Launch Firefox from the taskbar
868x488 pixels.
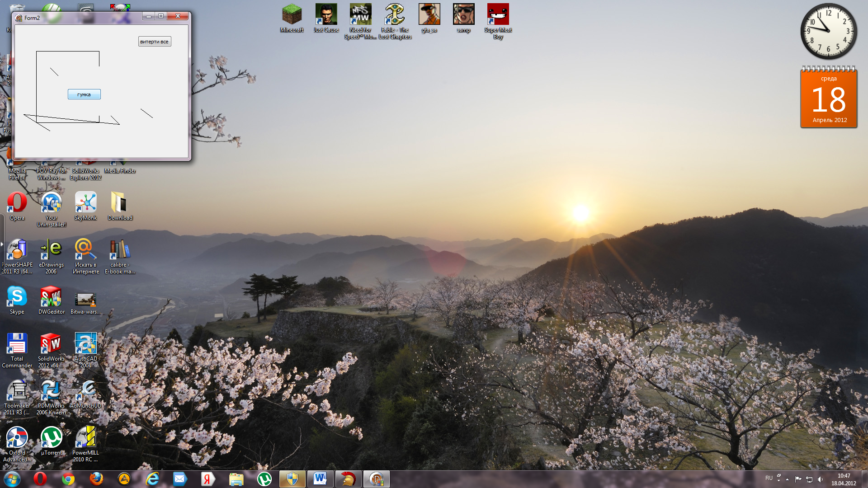click(96, 479)
